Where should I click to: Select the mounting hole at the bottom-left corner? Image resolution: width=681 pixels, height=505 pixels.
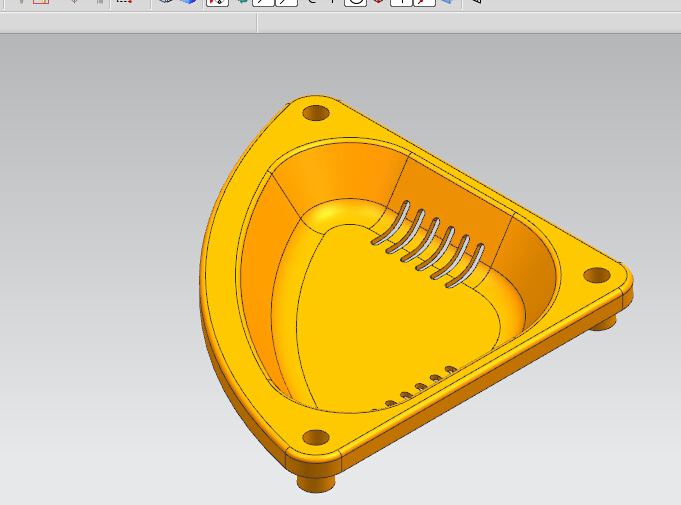(x=316, y=437)
